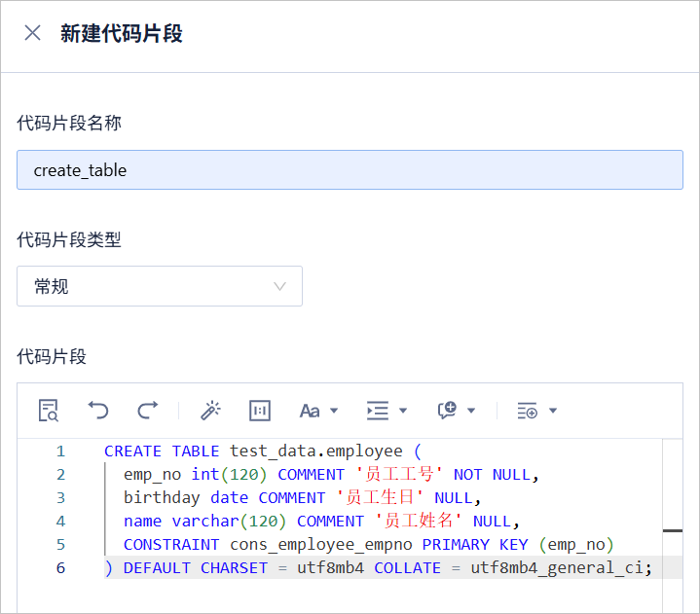Click the insert snippet list icon

click(x=528, y=411)
